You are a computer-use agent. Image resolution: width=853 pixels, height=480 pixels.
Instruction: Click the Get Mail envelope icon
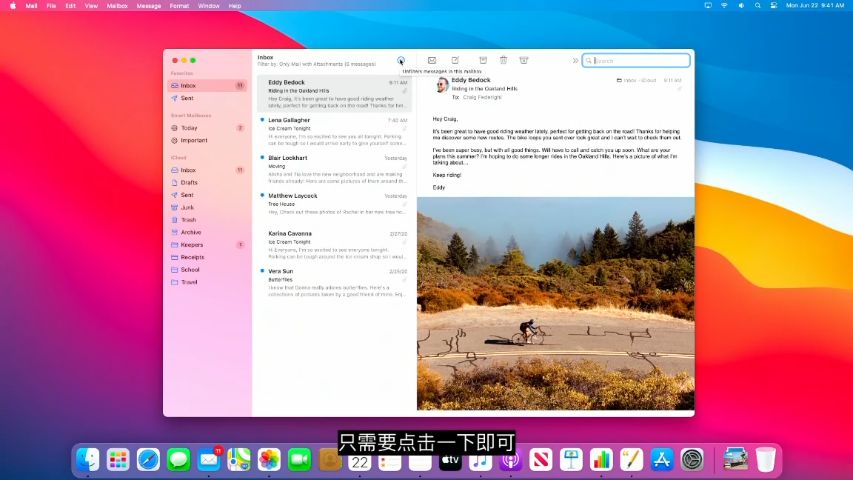432,61
